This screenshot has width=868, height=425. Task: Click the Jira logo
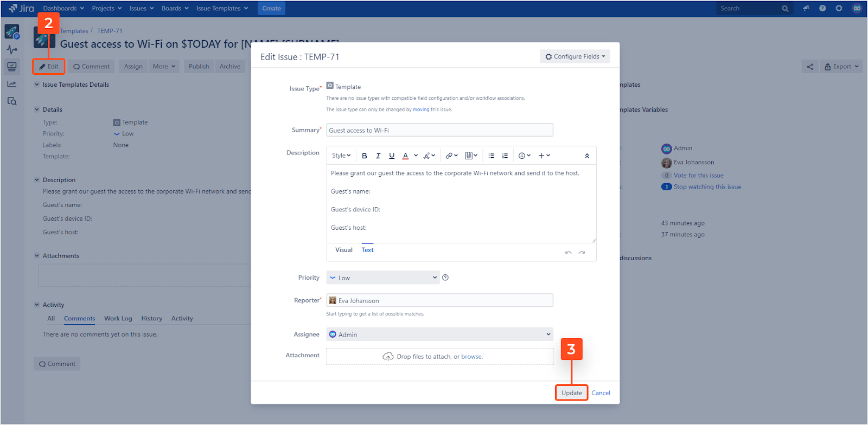[x=21, y=8]
